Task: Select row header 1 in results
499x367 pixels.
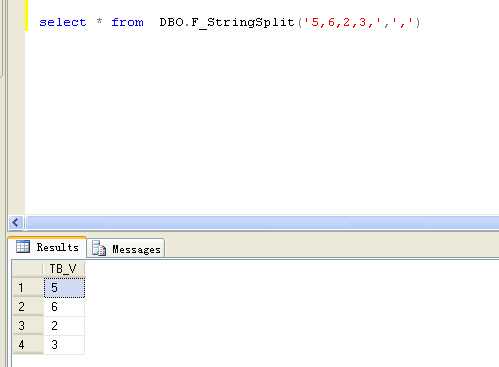Action: [x=28, y=288]
